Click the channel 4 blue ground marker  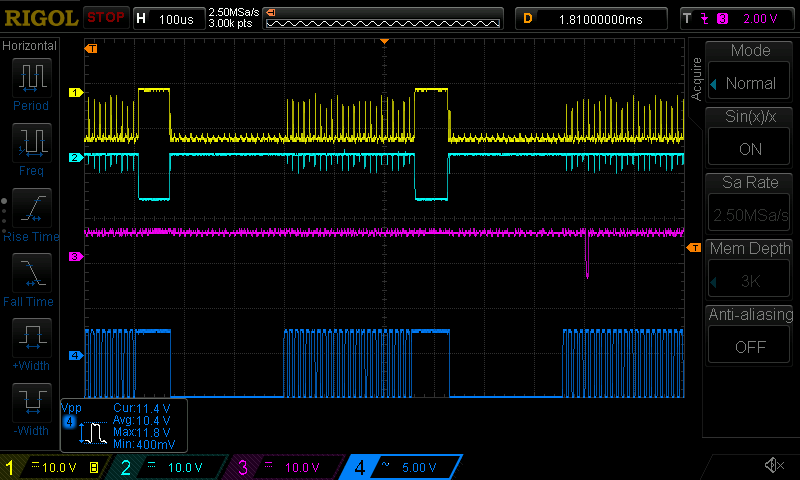pos(76,355)
